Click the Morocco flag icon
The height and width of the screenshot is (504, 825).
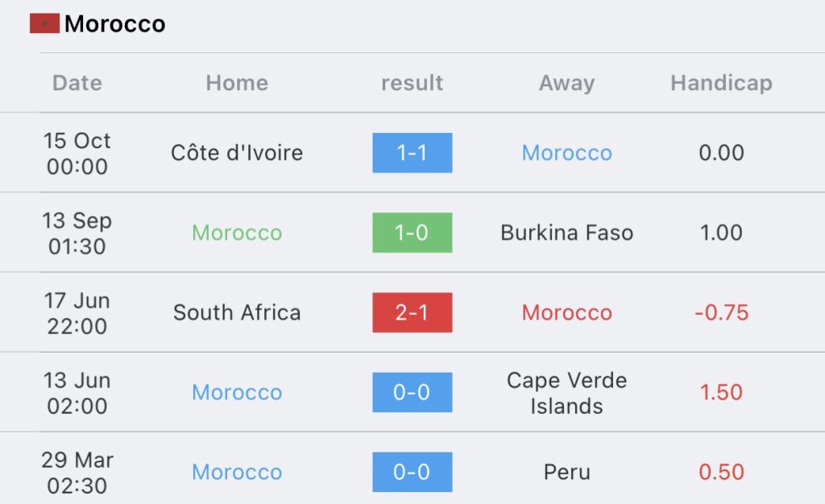pos(44,23)
